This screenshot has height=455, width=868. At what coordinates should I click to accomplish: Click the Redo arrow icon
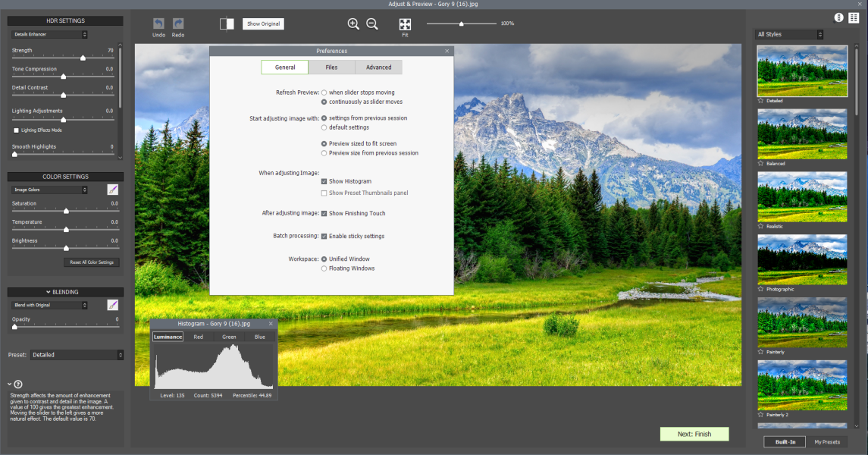pyautogui.click(x=177, y=24)
